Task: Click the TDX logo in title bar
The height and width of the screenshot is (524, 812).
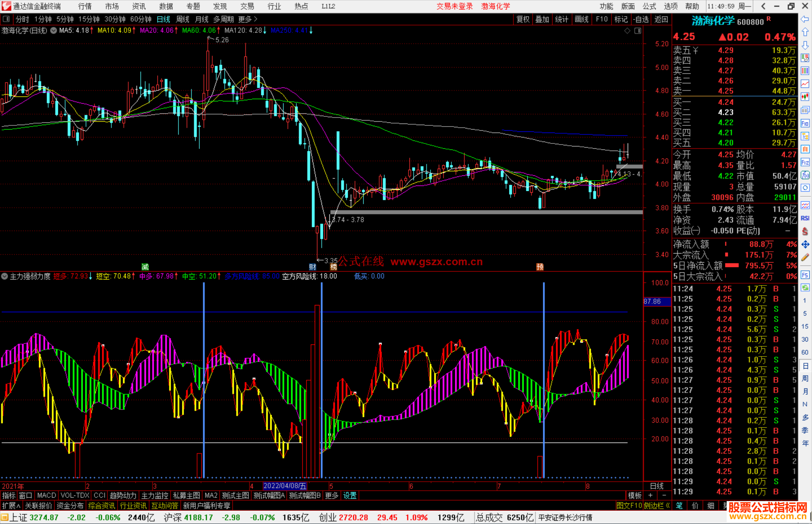Action: (x=6, y=6)
